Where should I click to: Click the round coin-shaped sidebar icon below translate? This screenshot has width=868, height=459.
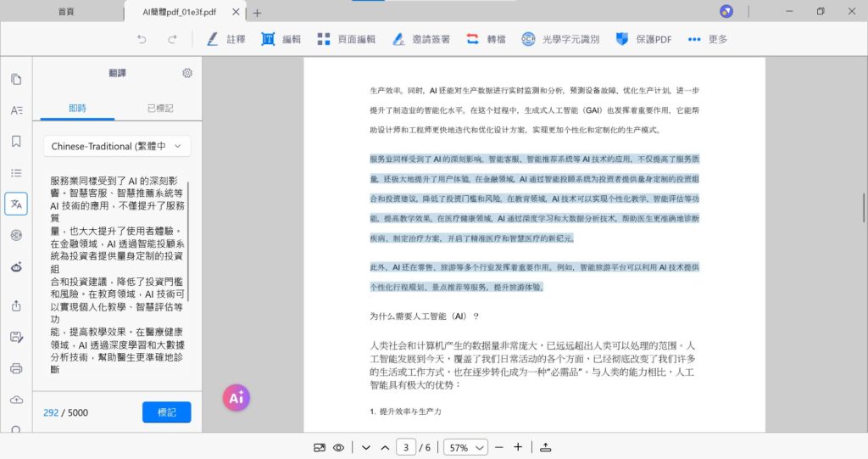(16, 236)
